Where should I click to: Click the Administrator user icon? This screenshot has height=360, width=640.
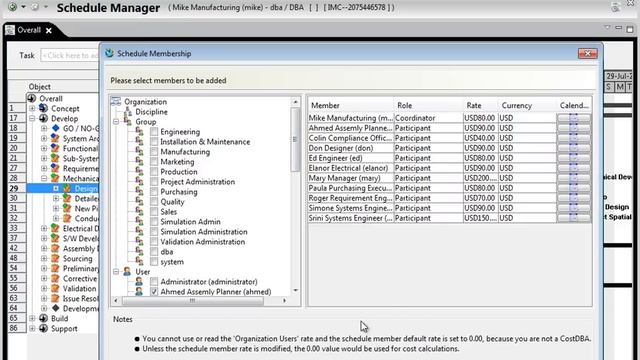click(x=139, y=282)
